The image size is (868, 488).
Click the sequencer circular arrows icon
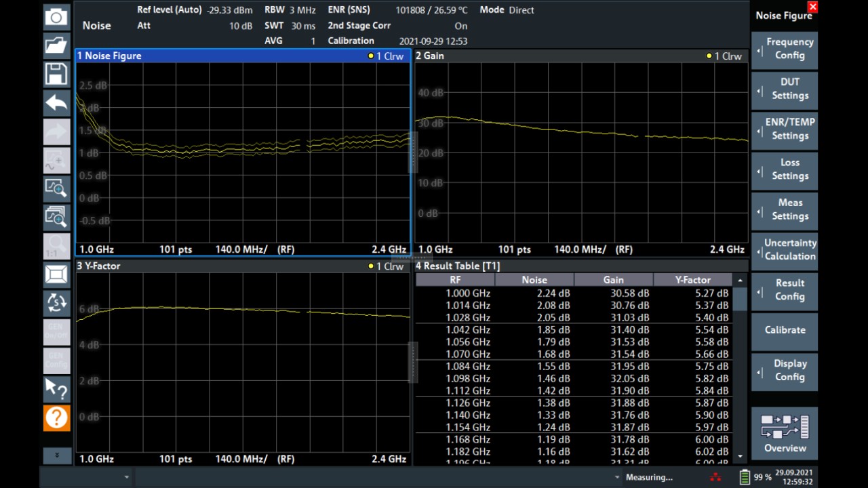(56, 303)
